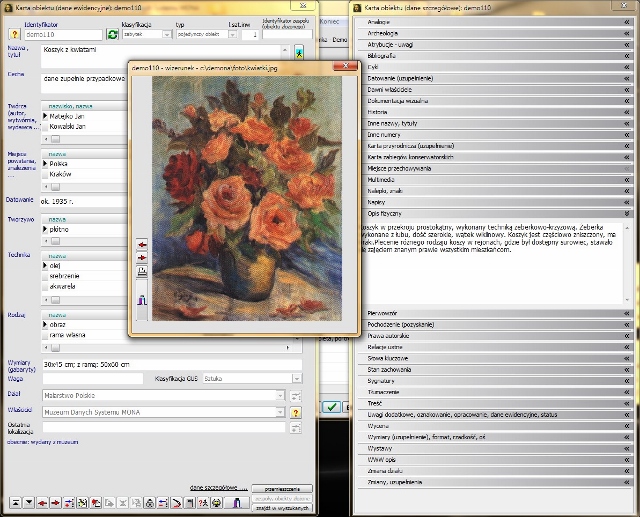
Task: Expand the Stan zachowania section
Action: coord(496,370)
